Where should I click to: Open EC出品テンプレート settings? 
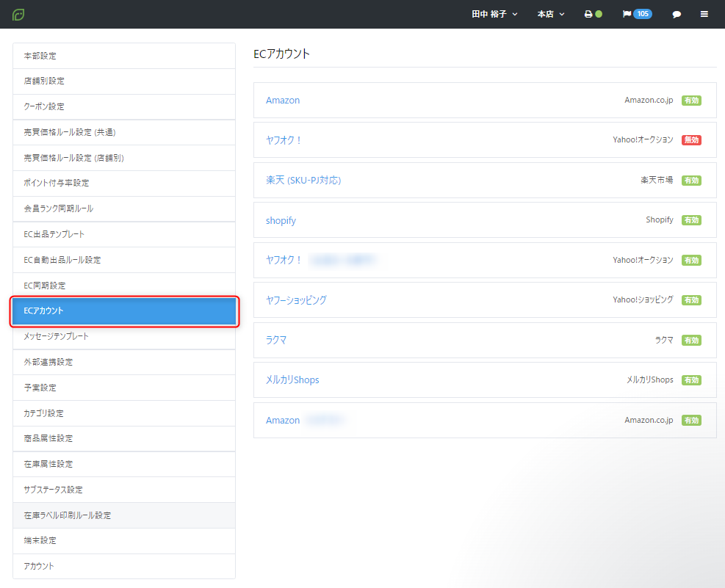(124, 235)
